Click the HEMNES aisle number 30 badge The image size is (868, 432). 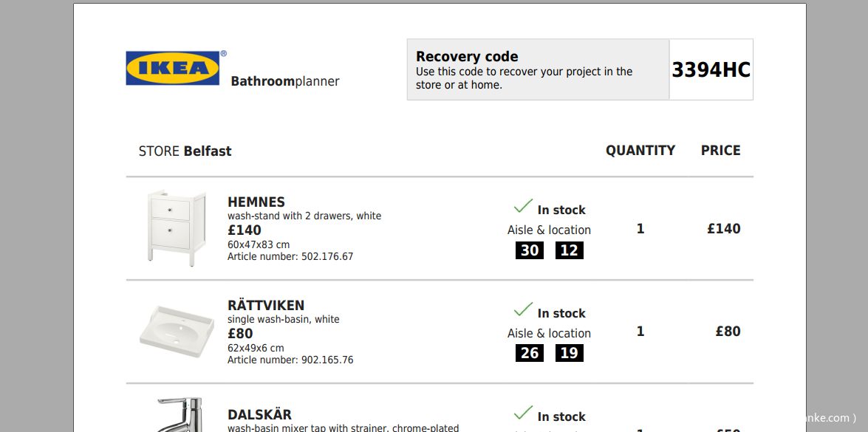tap(530, 250)
